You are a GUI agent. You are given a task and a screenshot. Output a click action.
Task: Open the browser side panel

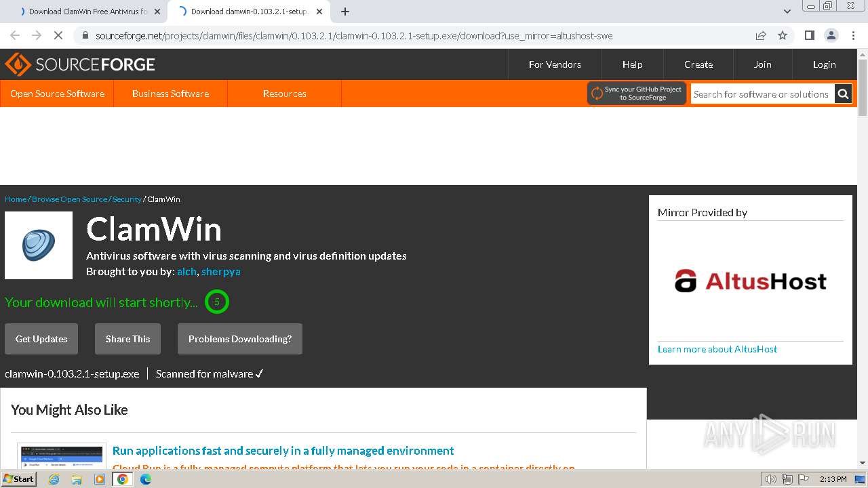click(809, 35)
